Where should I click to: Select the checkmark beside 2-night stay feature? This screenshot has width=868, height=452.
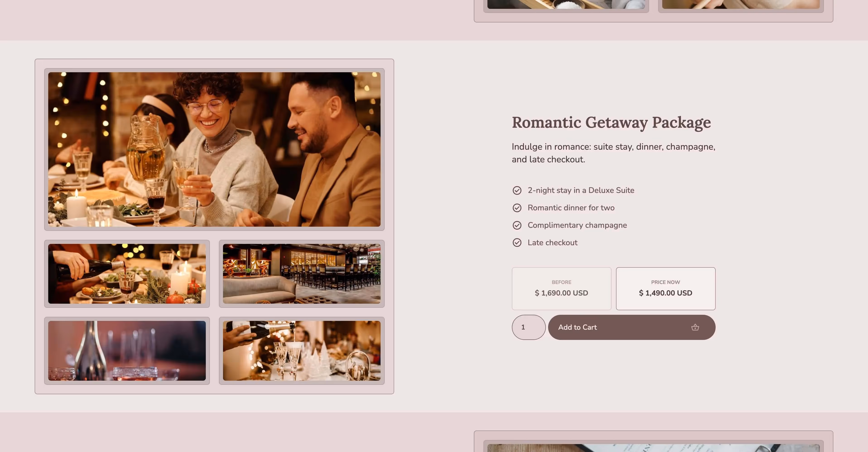(517, 190)
